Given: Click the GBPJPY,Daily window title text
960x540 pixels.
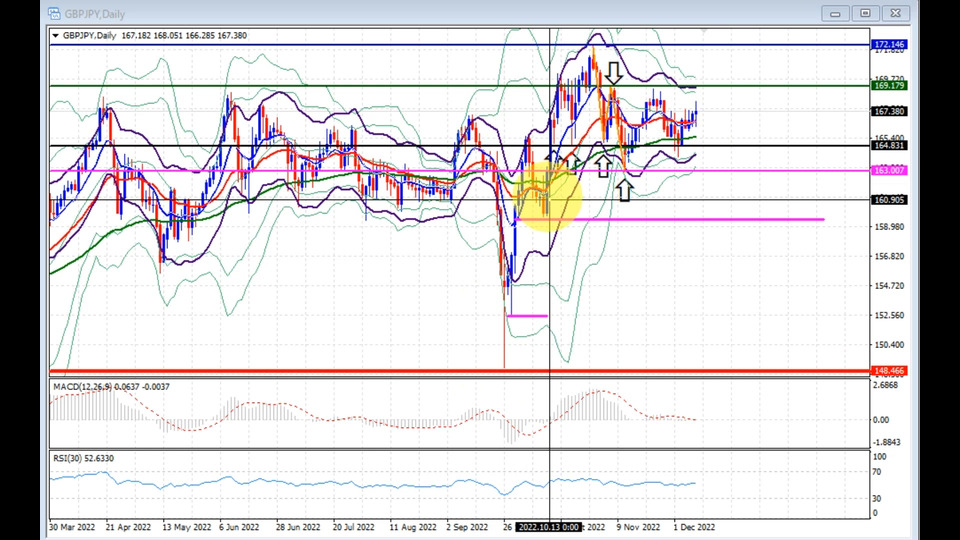Looking at the screenshot, I should pyautogui.click(x=94, y=13).
